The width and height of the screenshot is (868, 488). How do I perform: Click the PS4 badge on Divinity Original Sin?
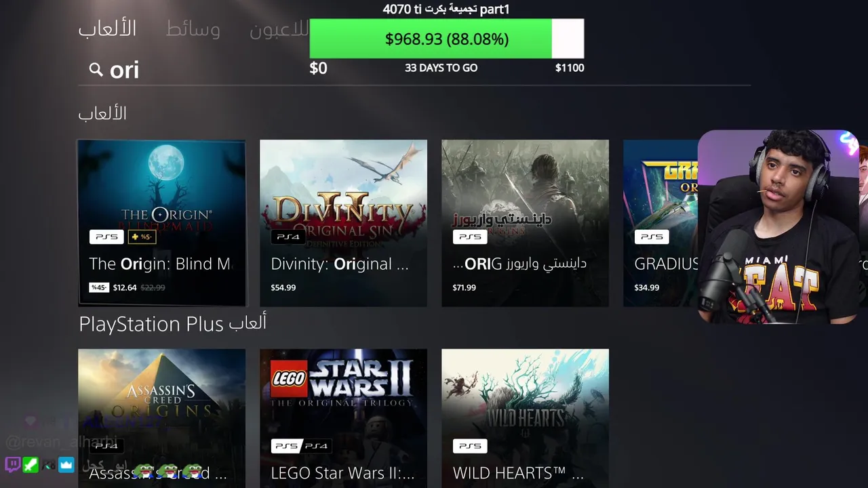[x=288, y=237]
